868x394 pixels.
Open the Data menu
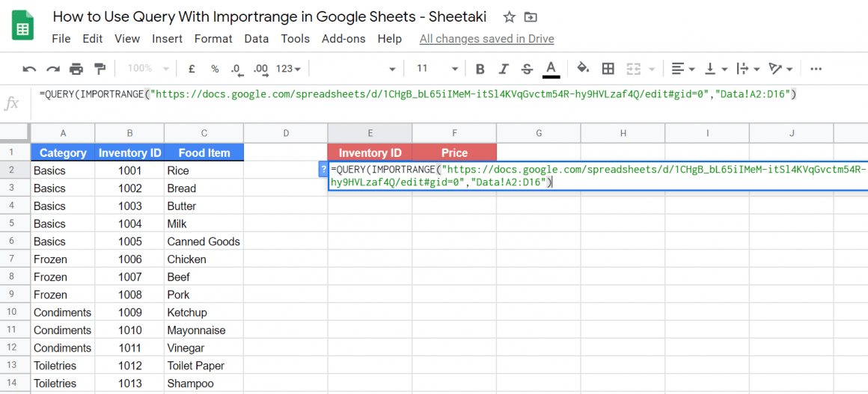tap(257, 39)
